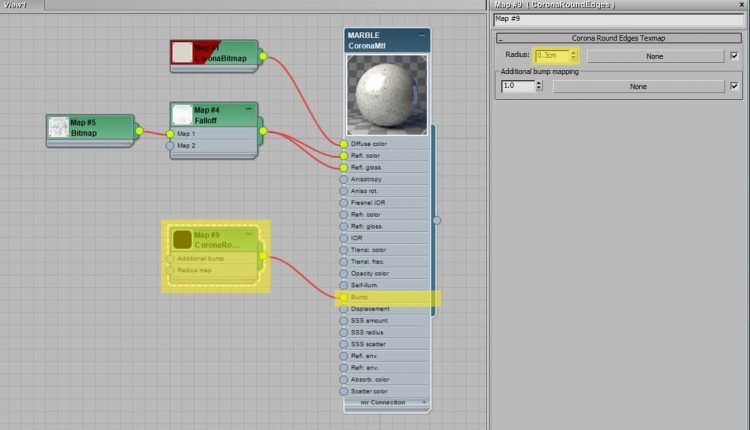Toggle the Additional bump mapping checkbox
Image resolution: width=750 pixels, height=430 pixels.
point(735,87)
